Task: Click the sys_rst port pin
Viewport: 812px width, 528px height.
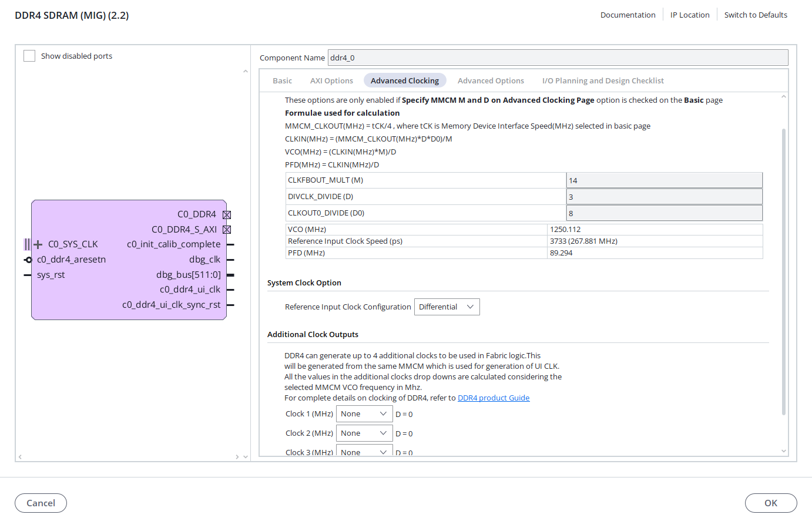Action: pos(27,275)
